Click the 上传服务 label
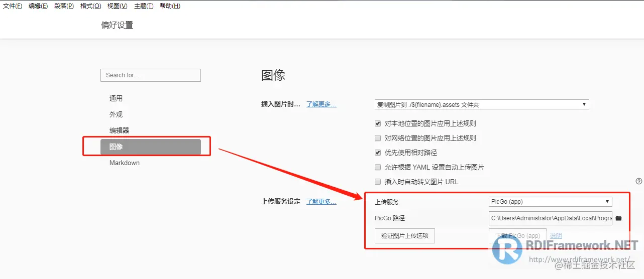This screenshot has height=279, width=644. [387, 202]
